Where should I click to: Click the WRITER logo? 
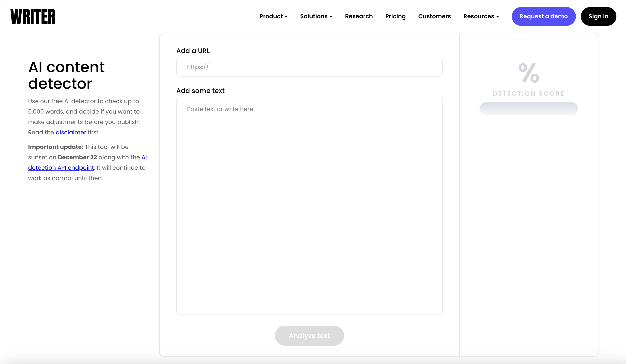[33, 16]
